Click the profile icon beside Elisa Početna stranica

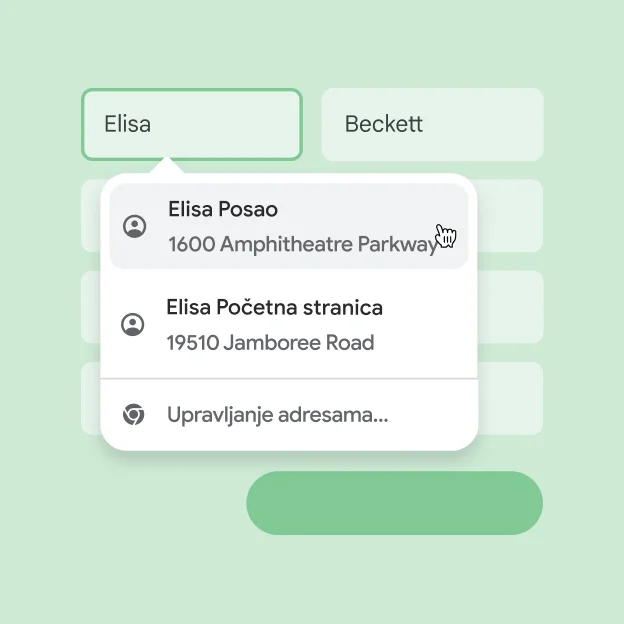[x=132, y=324]
